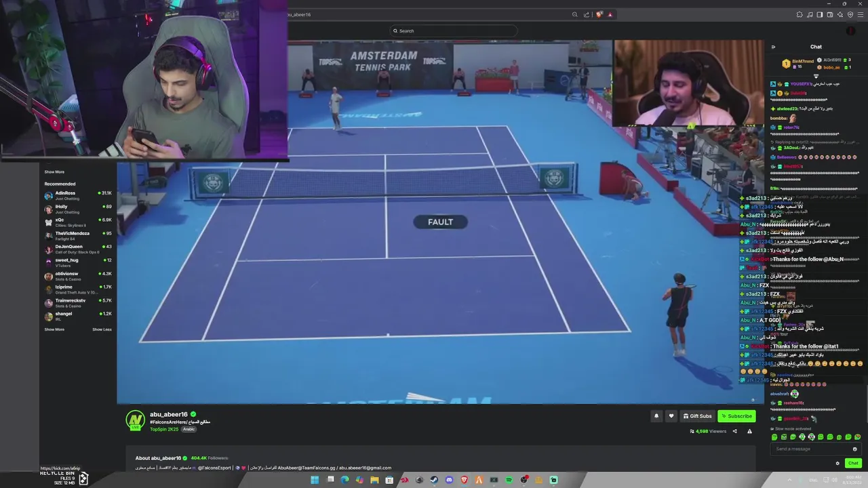Click Brave Shields lion icon in address bar
This screenshot has width=868, height=488.
599,14
